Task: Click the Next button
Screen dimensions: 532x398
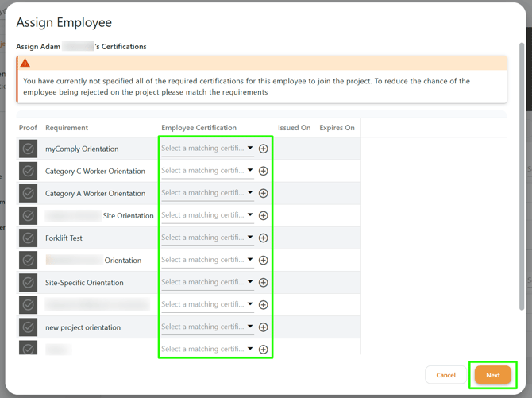Action: (492, 375)
